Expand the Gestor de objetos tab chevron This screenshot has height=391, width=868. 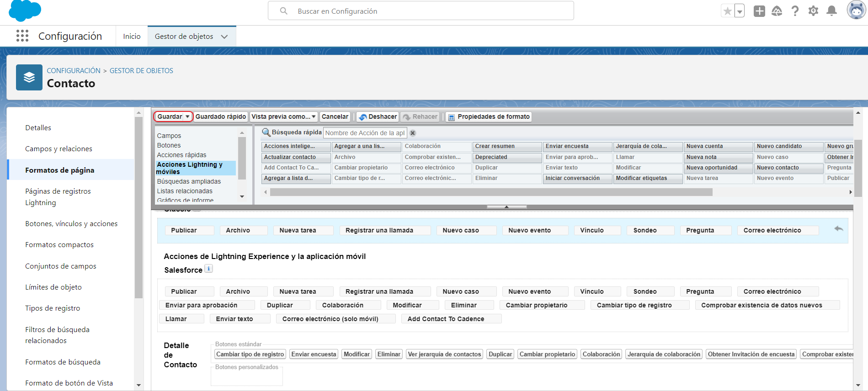click(x=224, y=37)
